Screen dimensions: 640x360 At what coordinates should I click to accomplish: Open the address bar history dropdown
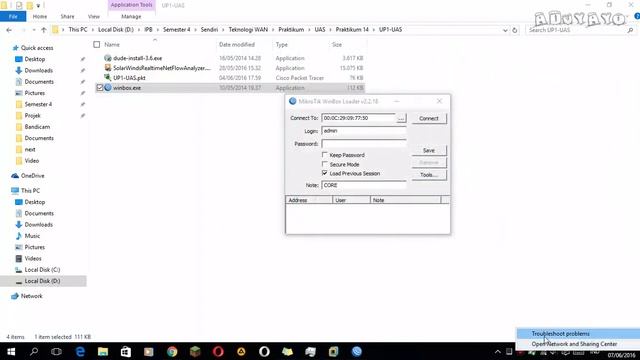(x=505, y=30)
